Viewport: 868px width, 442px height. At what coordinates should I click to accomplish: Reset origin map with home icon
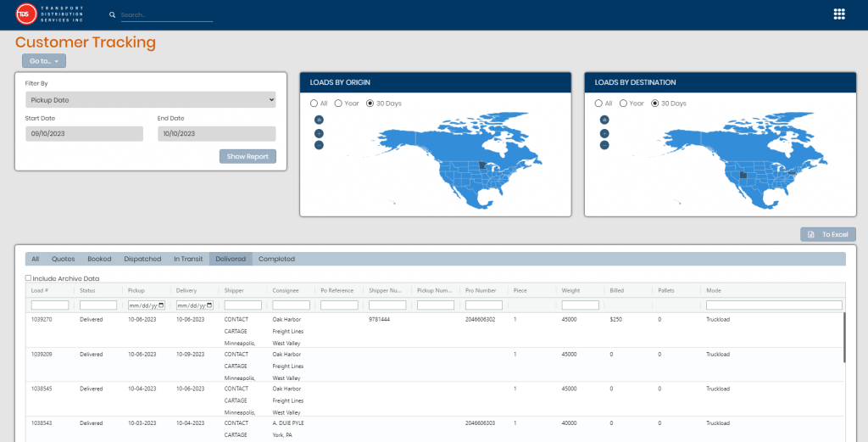pyautogui.click(x=319, y=120)
